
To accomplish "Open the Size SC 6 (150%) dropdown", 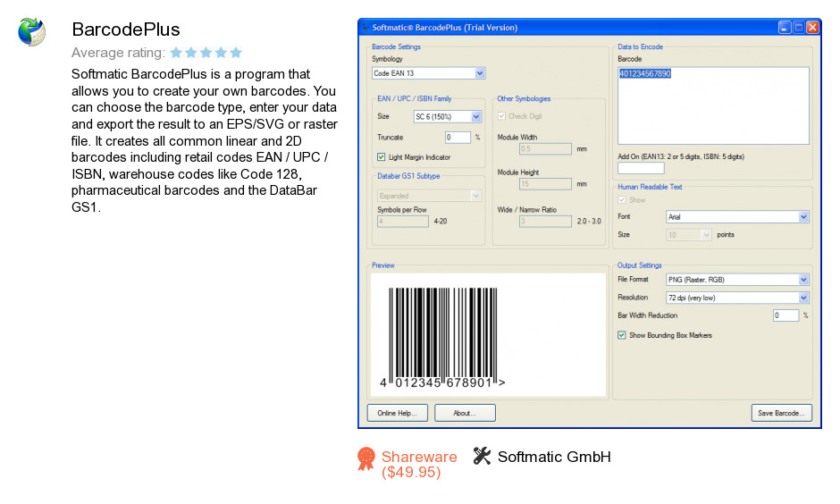I will (x=448, y=116).
